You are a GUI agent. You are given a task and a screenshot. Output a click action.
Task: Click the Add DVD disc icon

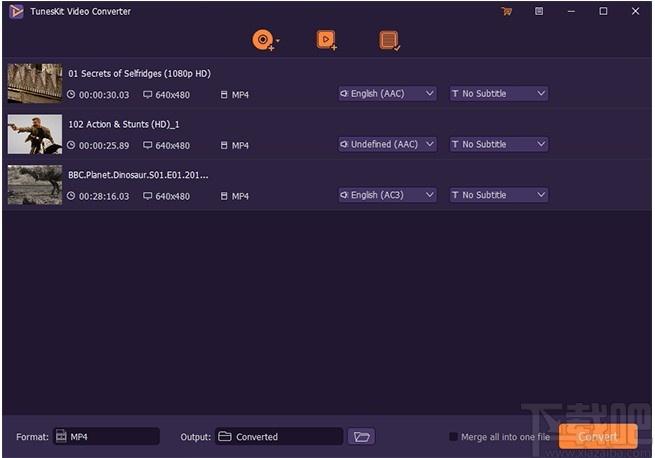click(x=263, y=40)
